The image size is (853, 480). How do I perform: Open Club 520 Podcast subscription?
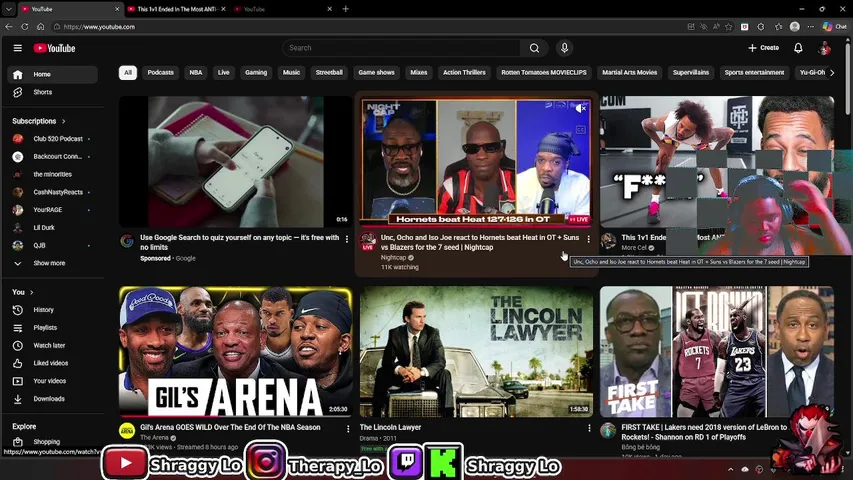[x=53, y=139]
